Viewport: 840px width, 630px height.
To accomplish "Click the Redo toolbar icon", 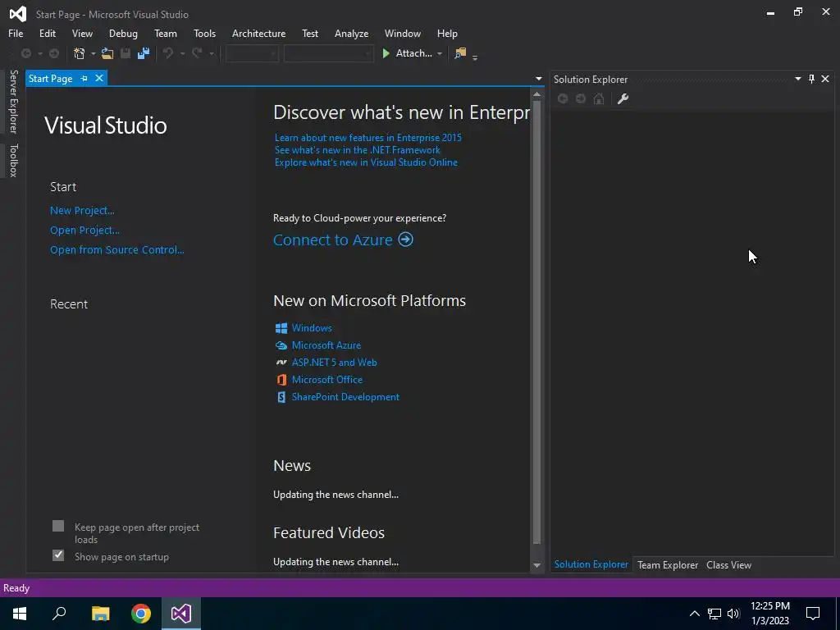I will [x=197, y=53].
